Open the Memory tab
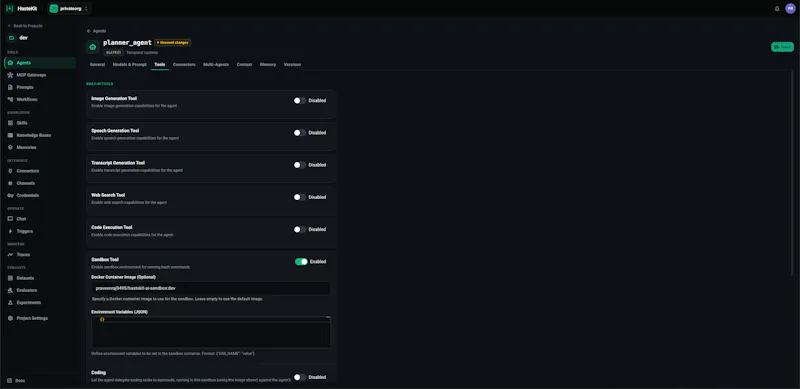Viewport: 800px width, 389px height. point(268,65)
